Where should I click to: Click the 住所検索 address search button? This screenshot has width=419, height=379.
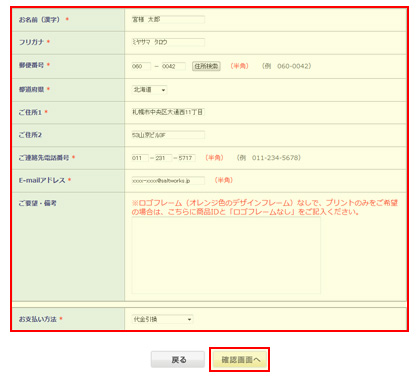(x=206, y=66)
